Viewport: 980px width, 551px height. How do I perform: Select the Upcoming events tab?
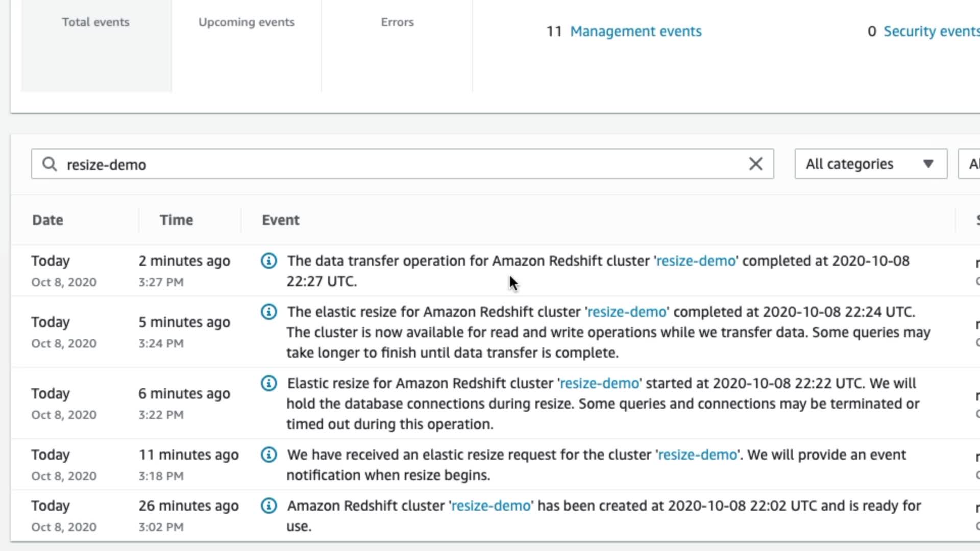247,22
